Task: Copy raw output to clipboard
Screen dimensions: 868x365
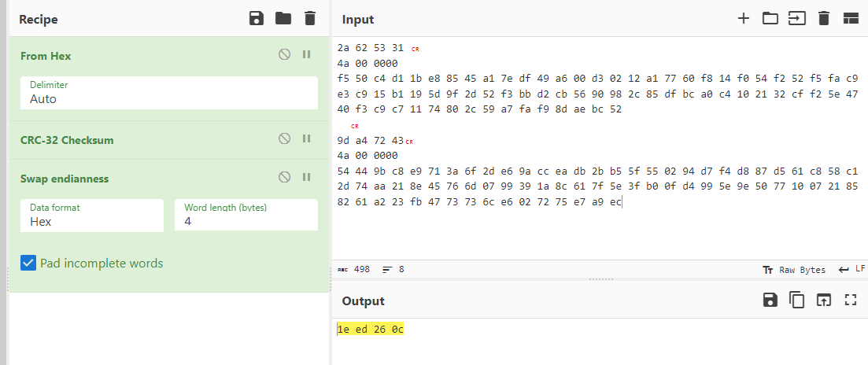Action: click(x=797, y=300)
